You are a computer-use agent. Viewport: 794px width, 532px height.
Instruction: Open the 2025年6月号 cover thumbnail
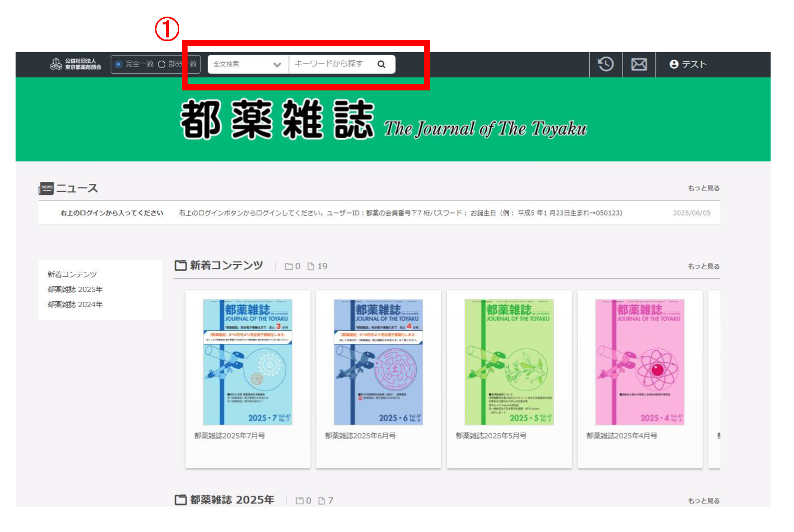tap(378, 362)
